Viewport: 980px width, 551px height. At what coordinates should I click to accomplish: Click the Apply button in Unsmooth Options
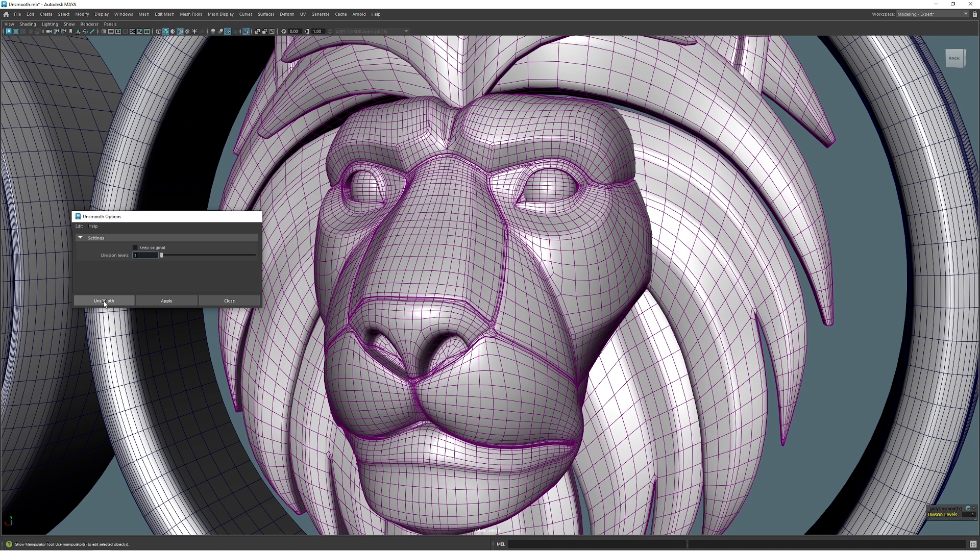[167, 300]
